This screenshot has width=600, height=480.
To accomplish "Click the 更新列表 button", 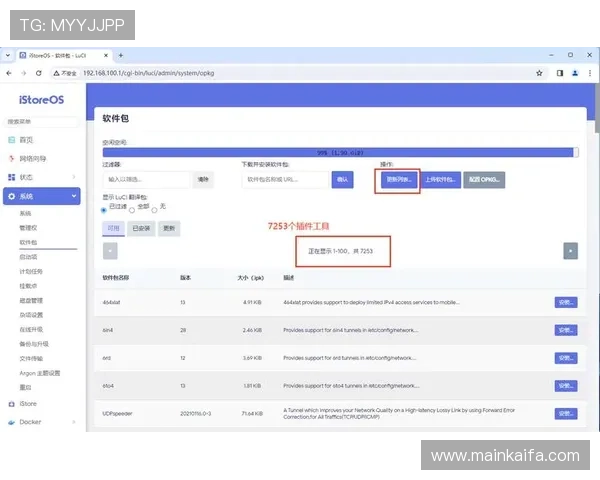I will 396,180.
